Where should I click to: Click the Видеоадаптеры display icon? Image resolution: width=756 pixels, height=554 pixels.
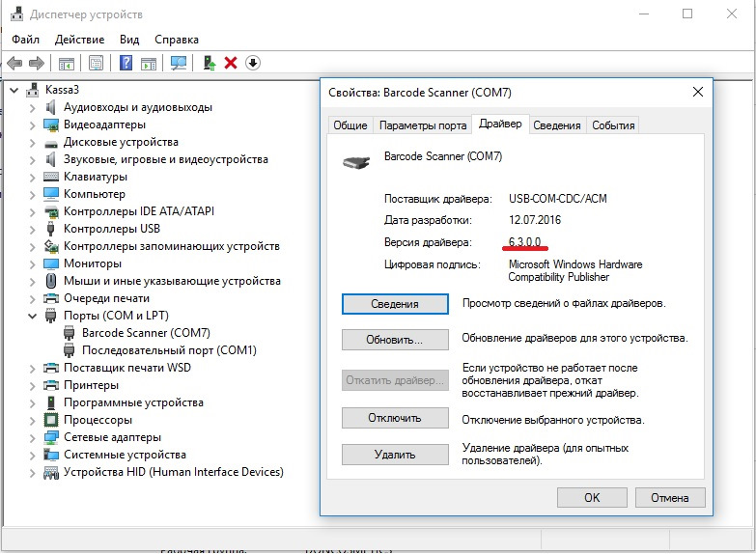point(51,125)
